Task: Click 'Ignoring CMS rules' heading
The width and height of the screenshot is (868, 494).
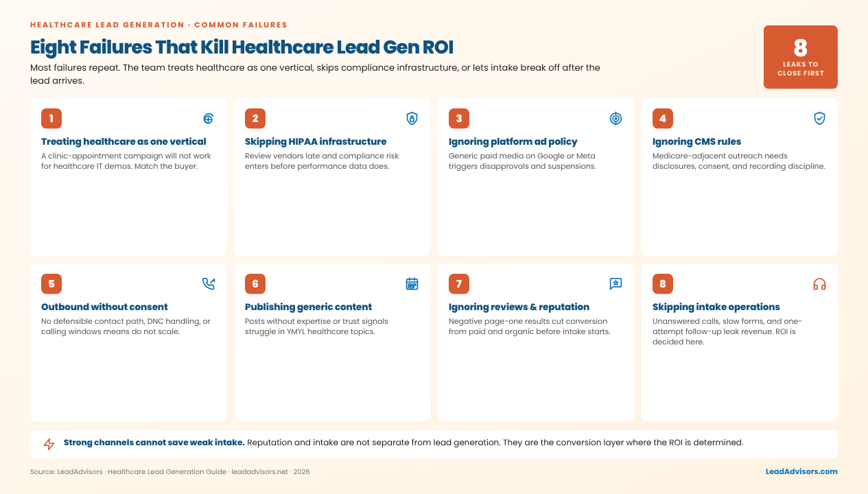Action: tap(696, 141)
